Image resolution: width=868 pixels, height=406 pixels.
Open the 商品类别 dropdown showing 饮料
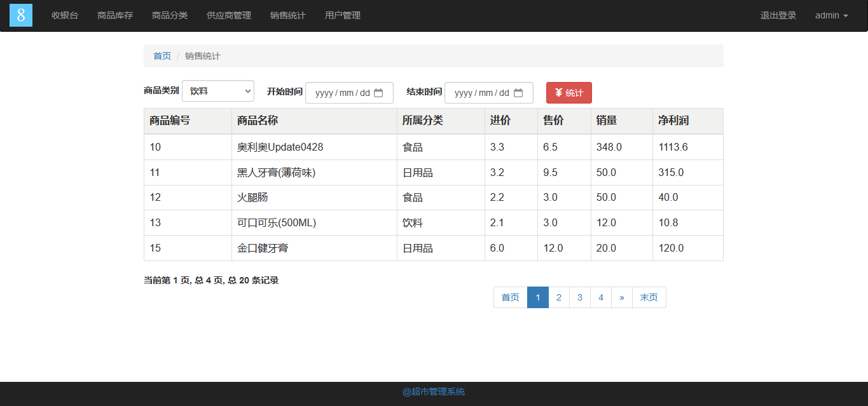point(218,91)
